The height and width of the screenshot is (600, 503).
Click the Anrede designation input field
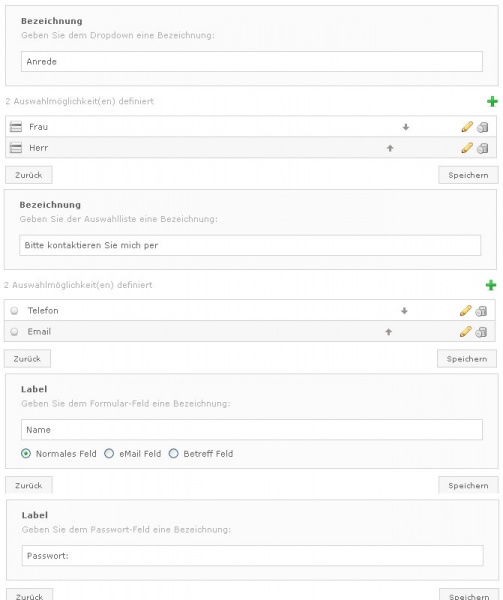coord(252,61)
